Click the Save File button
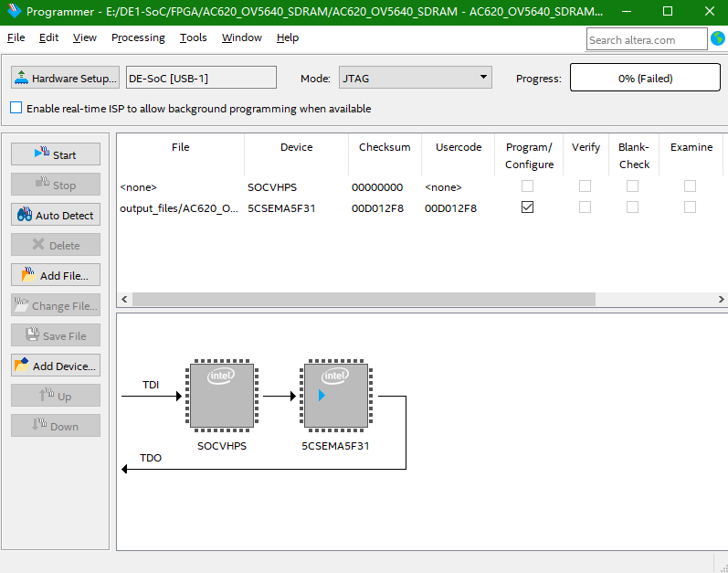Screen dimensions: 728x573 [x=56, y=335]
